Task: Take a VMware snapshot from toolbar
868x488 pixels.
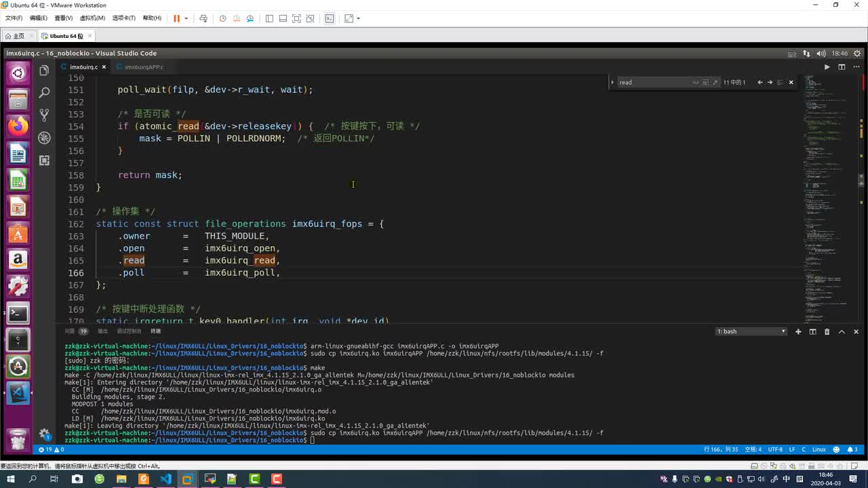Action: (x=222, y=18)
